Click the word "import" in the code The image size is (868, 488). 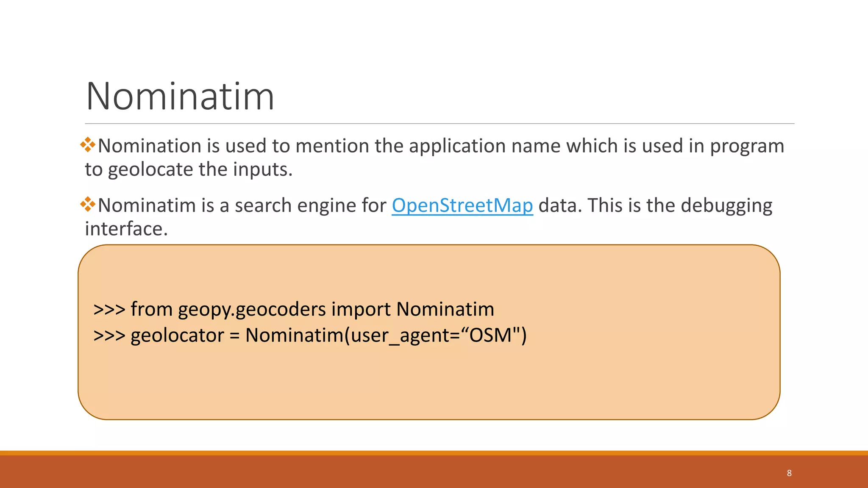pos(361,309)
